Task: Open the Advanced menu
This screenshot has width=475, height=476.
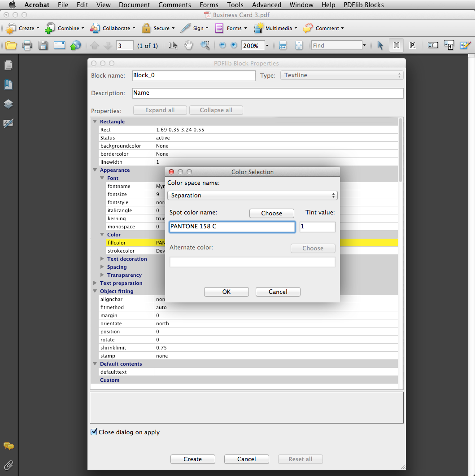Action: tap(266, 5)
